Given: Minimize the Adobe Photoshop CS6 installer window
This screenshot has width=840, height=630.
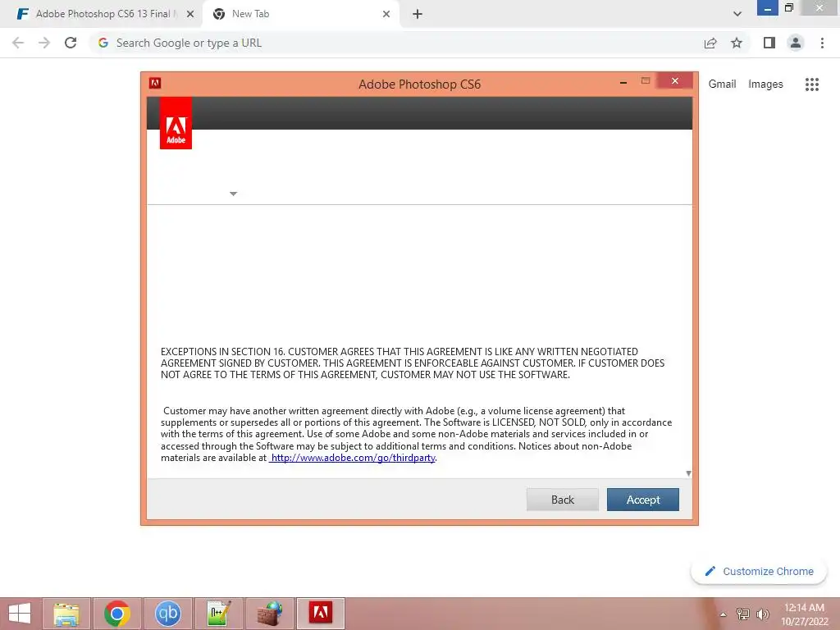Looking at the screenshot, I should click(623, 82).
